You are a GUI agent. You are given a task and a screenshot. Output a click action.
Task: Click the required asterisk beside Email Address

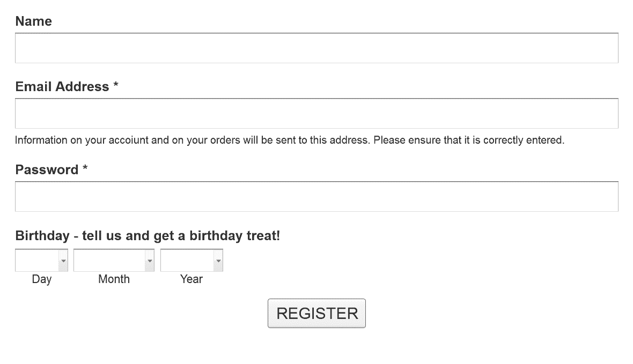click(116, 85)
